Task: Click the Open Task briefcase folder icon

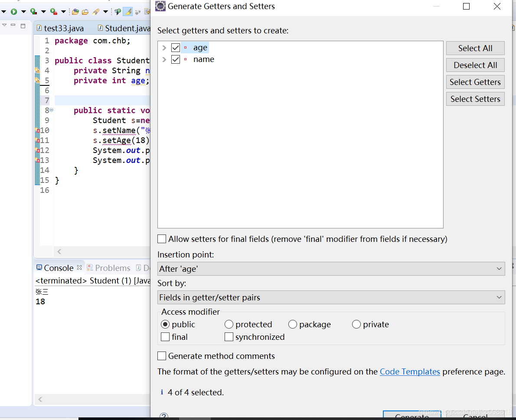Action: tap(85, 12)
